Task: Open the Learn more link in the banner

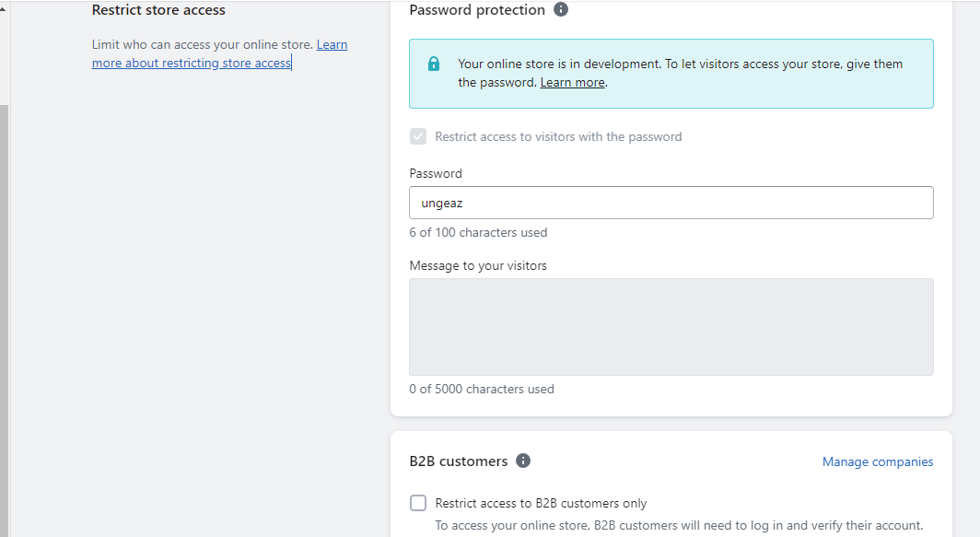Action: 572,83
